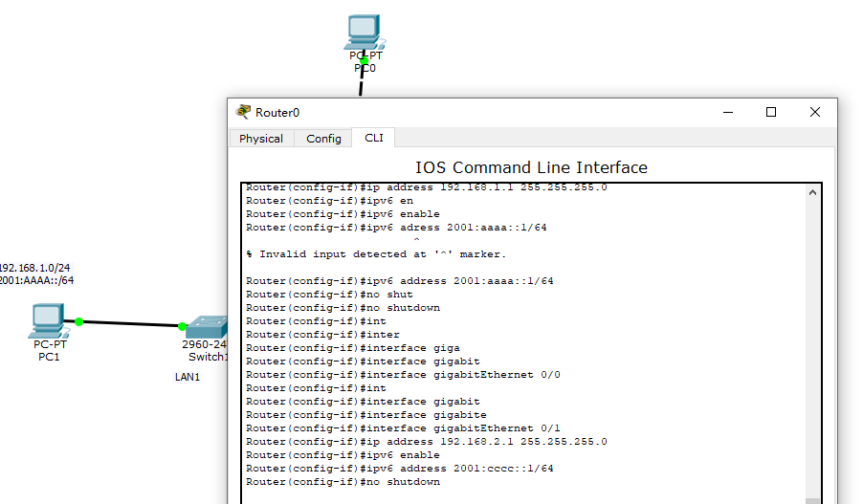
Task: Click the green link light at Switch1
Action: [182, 326]
